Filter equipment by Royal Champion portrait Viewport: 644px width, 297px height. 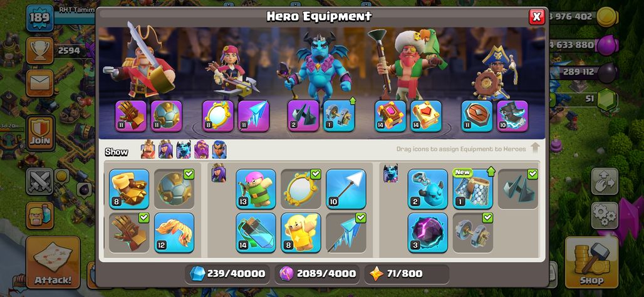click(219, 150)
